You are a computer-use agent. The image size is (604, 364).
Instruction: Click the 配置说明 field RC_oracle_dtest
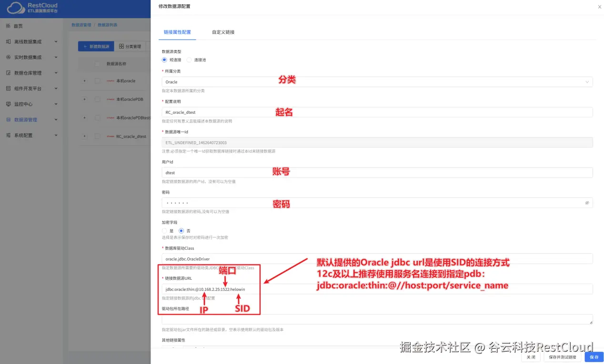[x=377, y=112]
